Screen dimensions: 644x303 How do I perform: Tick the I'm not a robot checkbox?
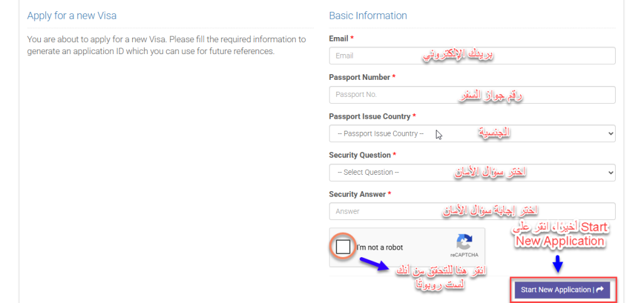pyautogui.click(x=343, y=247)
